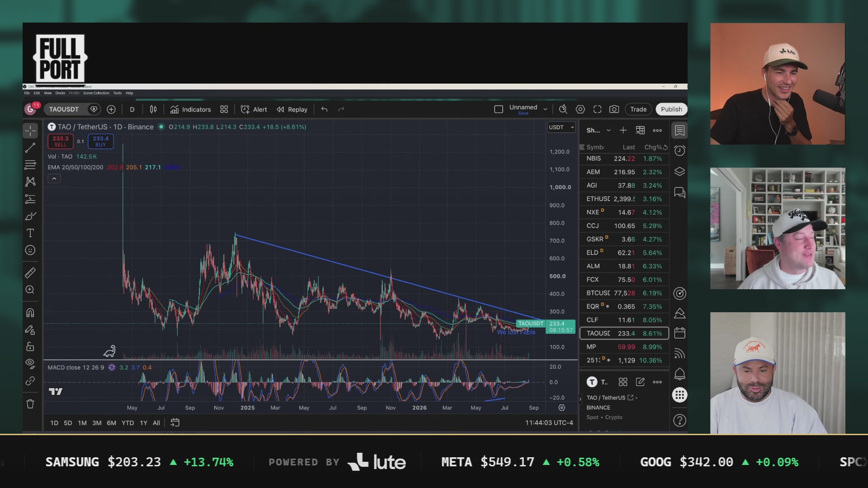
Task: Open the Scene Collection menu in OBS
Action: [x=96, y=93]
